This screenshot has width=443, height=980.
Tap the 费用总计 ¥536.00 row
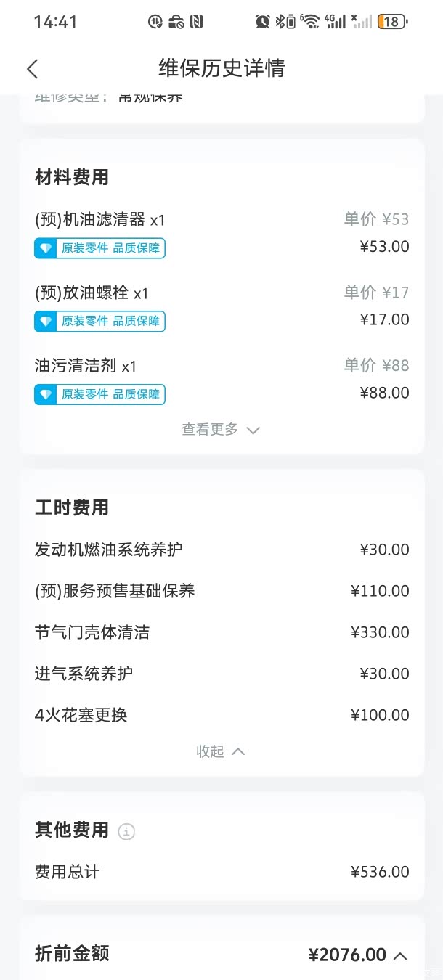pos(221,872)
